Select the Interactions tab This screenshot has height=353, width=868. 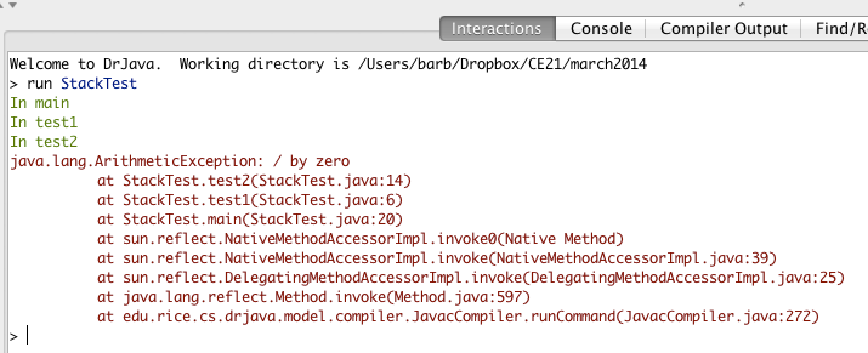tap(497, 29)
